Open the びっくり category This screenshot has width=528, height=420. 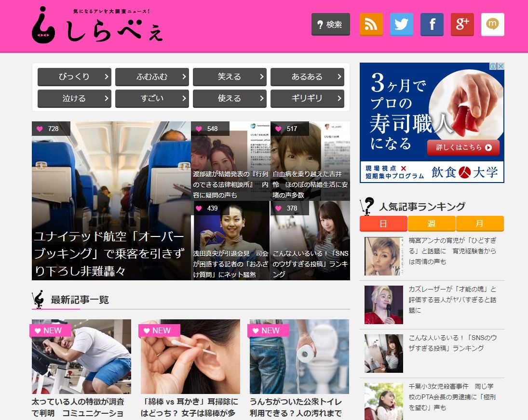[74, 77]
